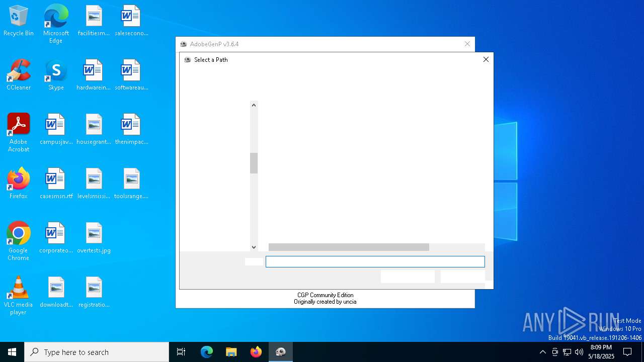Select the toolsrange... image file icon
This screenshot has width=644, height=362.
coord(131,184)
